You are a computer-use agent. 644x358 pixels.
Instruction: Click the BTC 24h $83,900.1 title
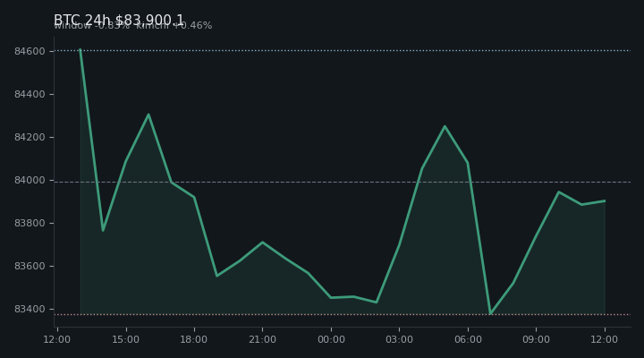[x=119, y=21]
